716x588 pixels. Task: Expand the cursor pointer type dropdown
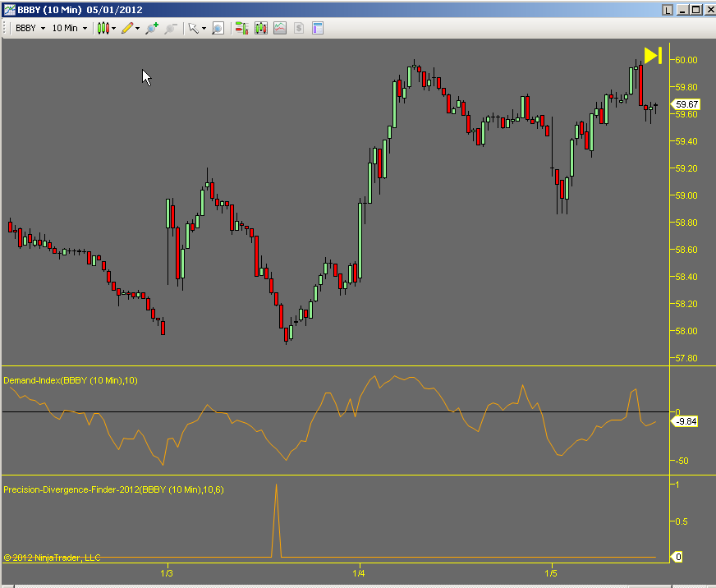(204, 28)
